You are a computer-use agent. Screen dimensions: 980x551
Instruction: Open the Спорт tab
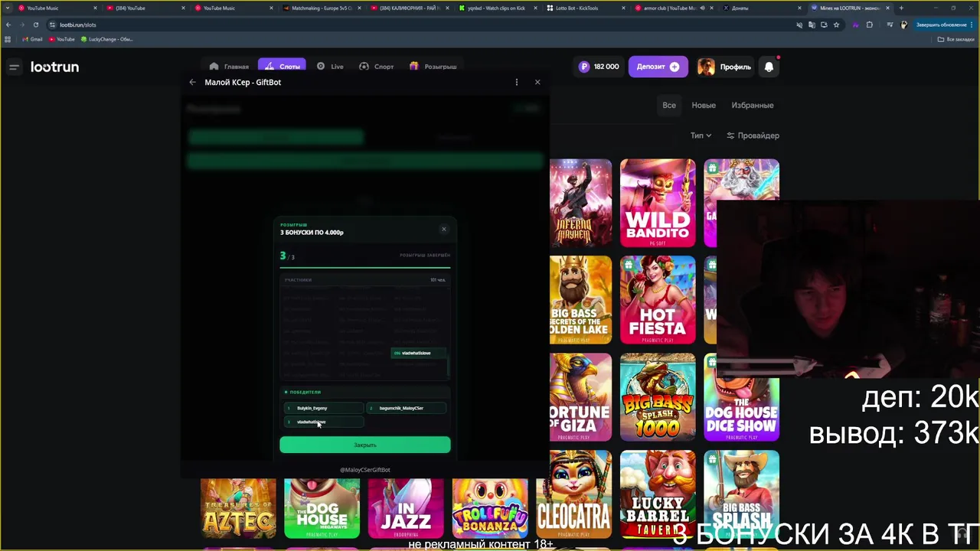tap(376, 67)
